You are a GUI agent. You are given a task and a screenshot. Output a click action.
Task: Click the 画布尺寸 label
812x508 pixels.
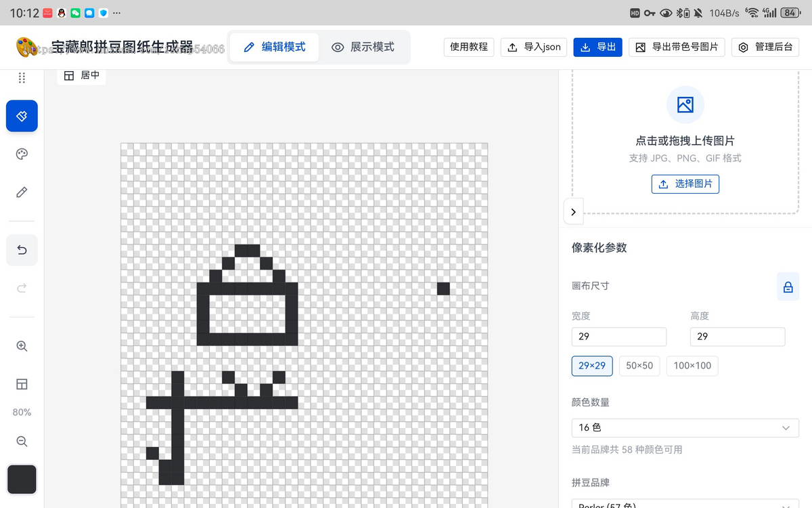click(591, 286)
